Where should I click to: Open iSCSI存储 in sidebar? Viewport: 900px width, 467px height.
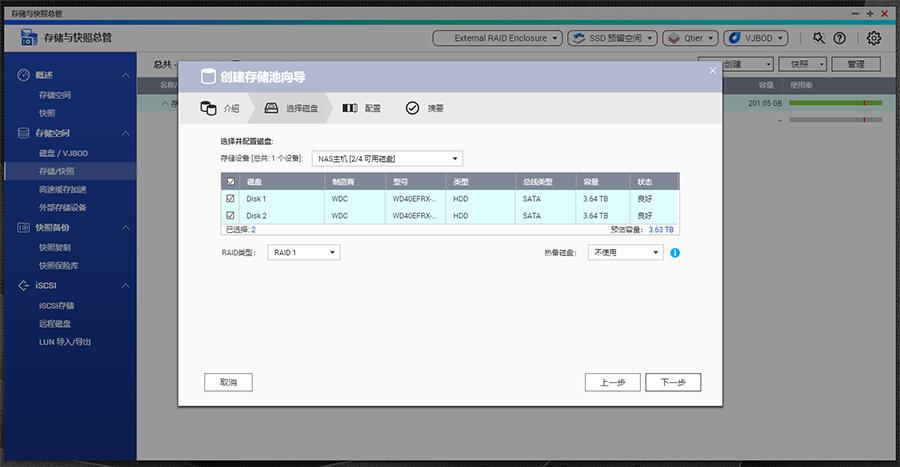pos(56,306)
